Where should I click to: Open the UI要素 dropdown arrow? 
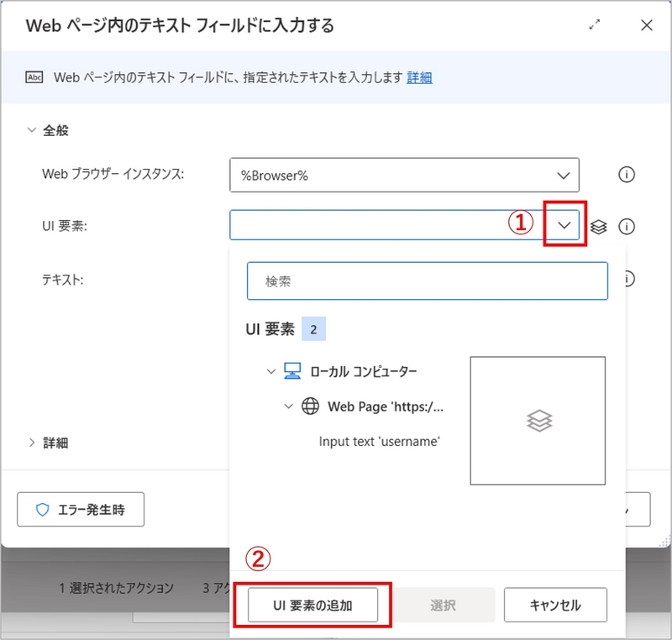point(564,225)
